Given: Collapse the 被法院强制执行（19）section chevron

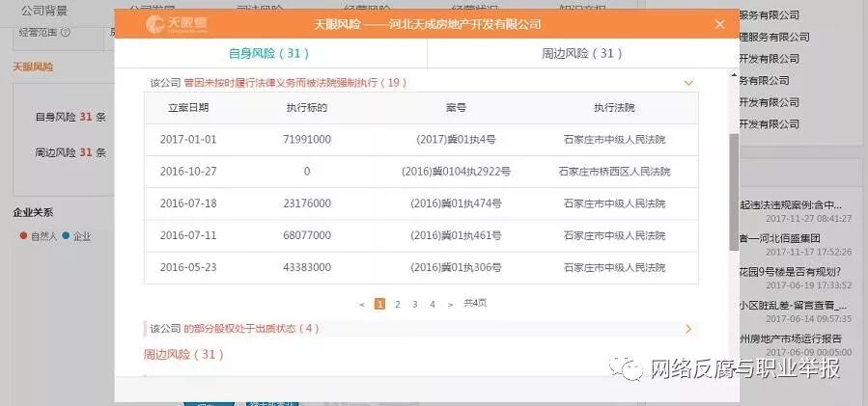Looking at the screenshot, I should click(x=688, y=83).
